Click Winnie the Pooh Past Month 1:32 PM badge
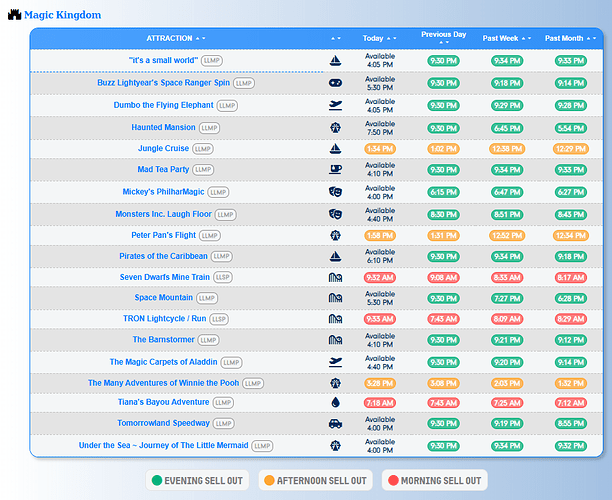The image size is (612, 500). point(571,383)
